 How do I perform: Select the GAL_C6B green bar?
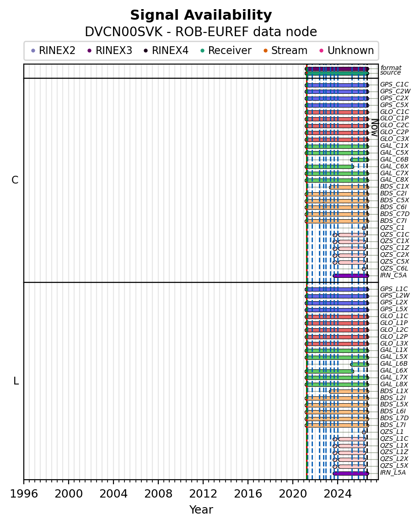click(x=360, y=160)
